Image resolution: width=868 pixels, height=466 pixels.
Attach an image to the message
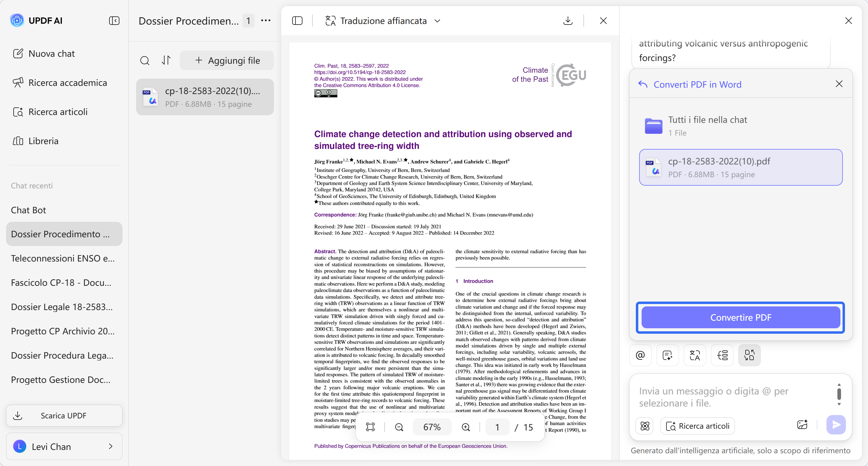tap(802, 425)
